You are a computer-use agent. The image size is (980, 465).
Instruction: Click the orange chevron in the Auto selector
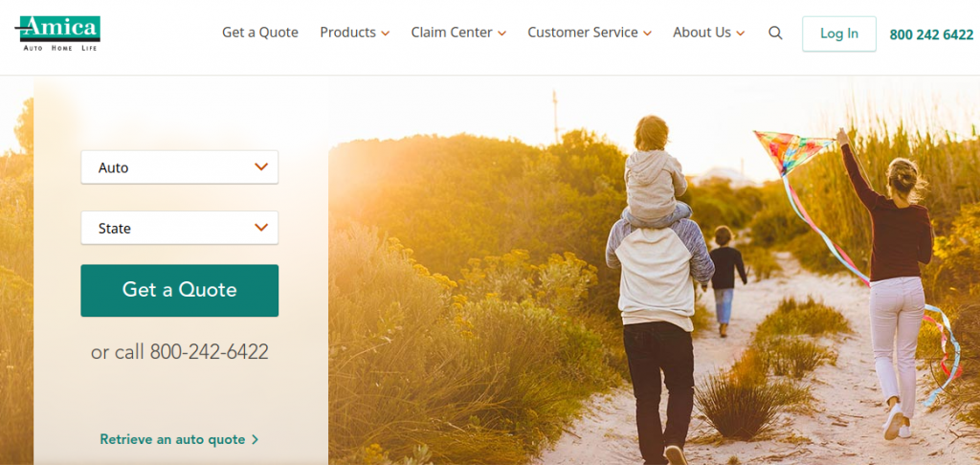point(261,166)
